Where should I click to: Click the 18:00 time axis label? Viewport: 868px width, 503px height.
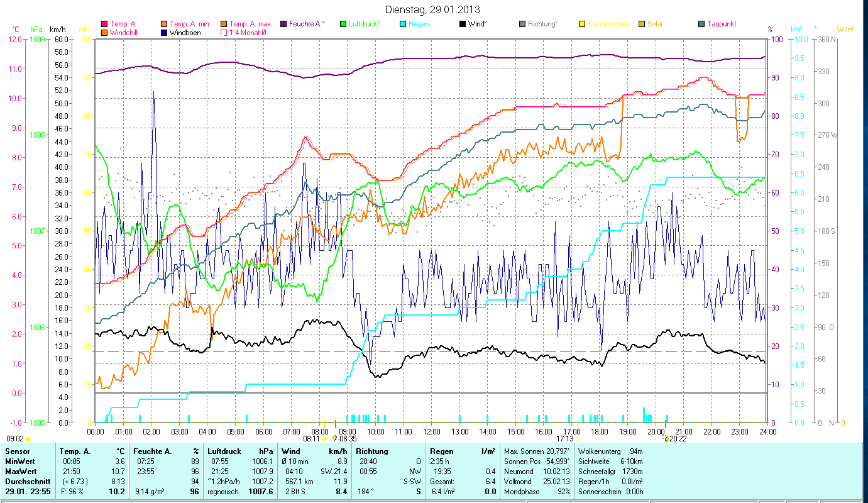click(x=600, y=431)
